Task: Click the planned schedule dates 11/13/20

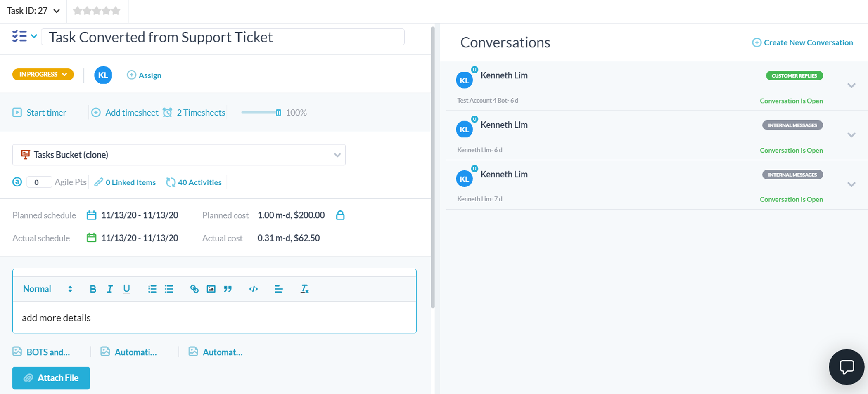Action: 140,215
